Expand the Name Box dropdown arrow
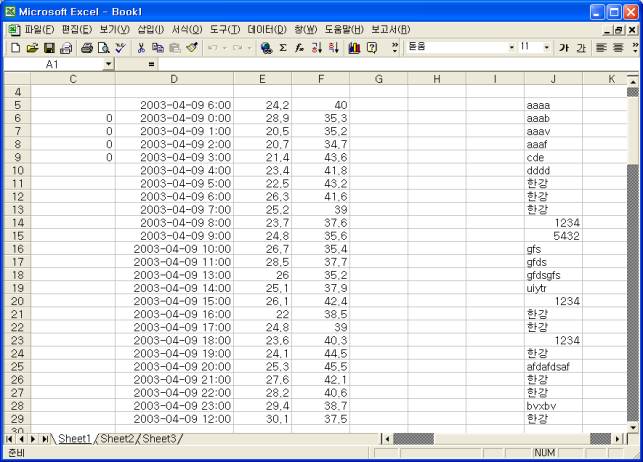This screenshot has width=643, height=462. coord(109,64)
